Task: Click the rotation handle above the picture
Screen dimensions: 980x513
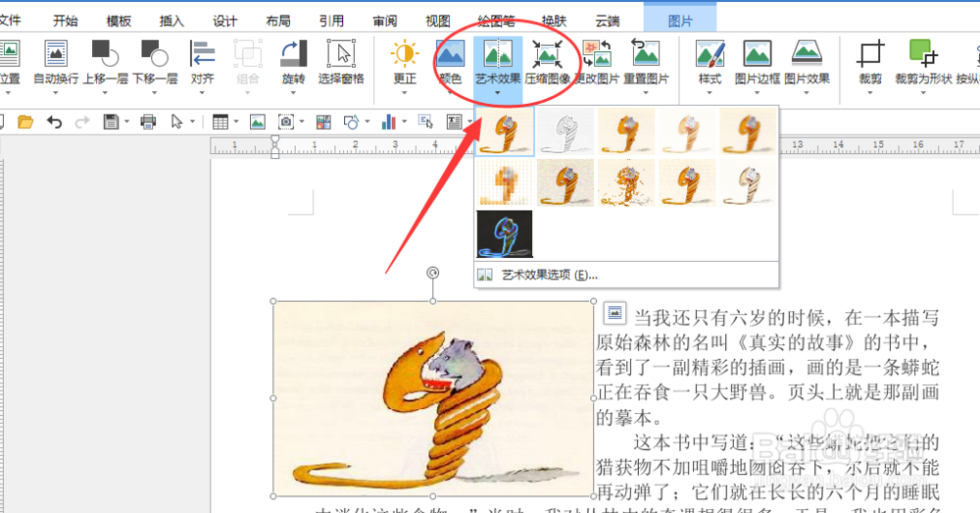Action: pyautogui.click(x=432, y=272)
